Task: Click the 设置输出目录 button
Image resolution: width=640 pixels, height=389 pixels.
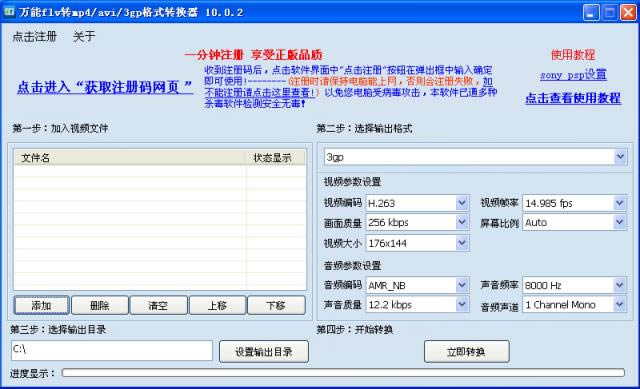Action: [264, 351]
